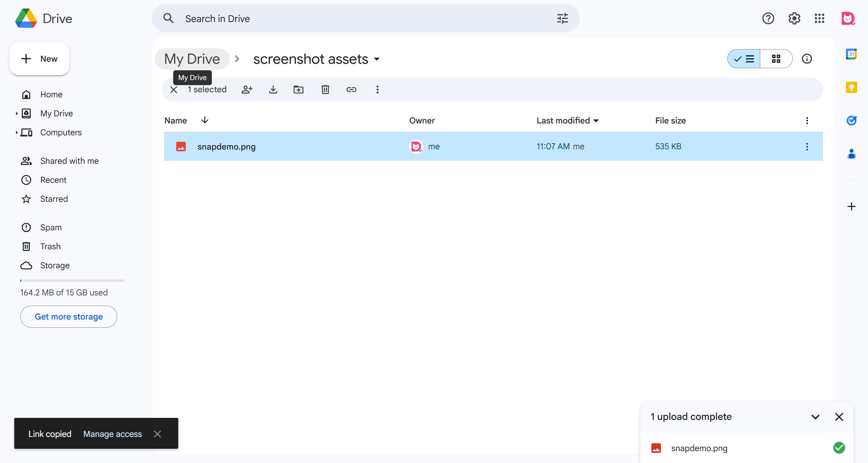
Task: Dismiss the Link copied toast
Action: pos(157,434)
